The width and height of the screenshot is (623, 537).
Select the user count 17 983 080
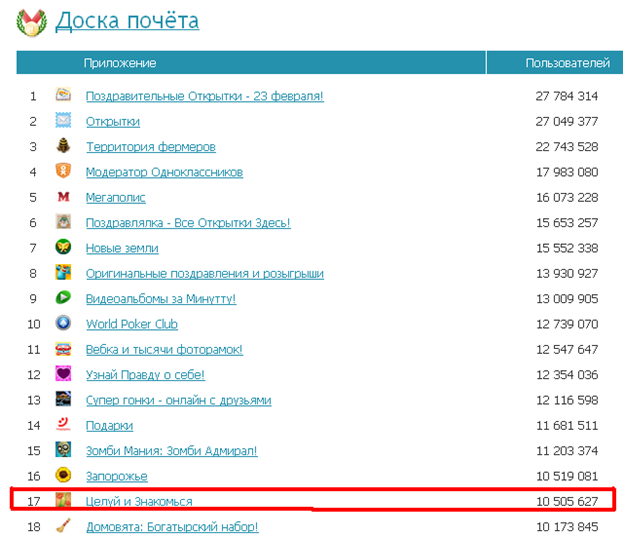click(x=567, y=172)
